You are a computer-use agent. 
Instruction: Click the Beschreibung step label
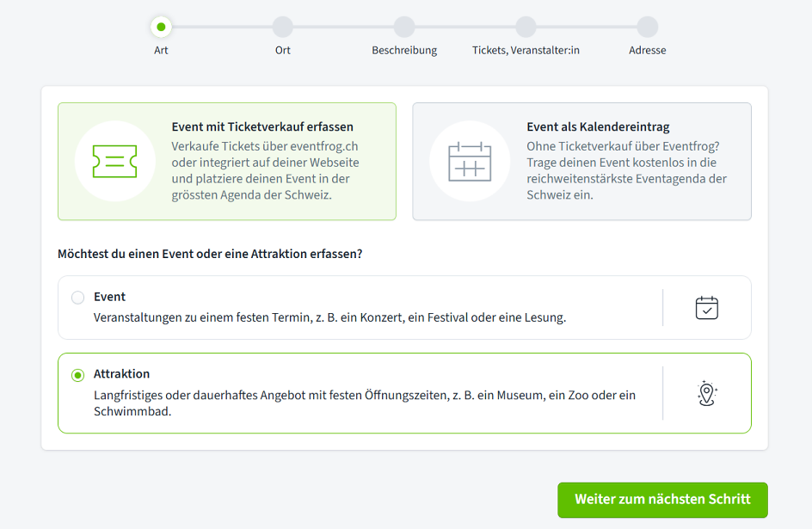point(404,50)
